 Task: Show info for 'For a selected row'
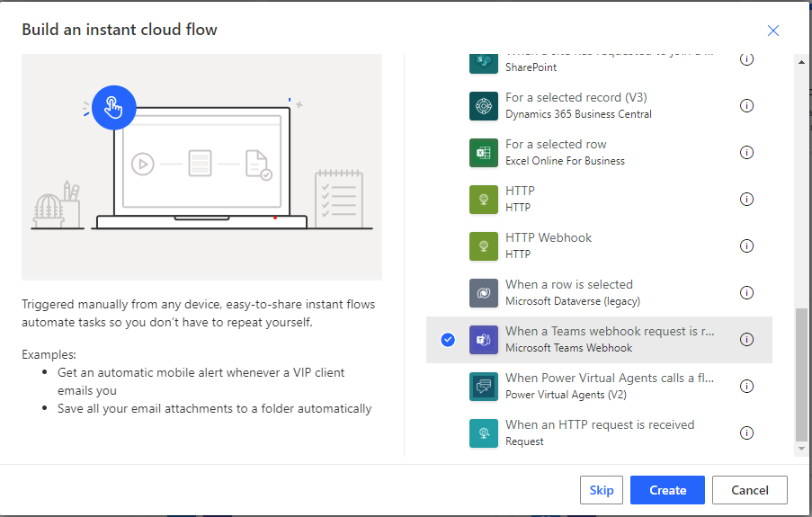point(746,152)
